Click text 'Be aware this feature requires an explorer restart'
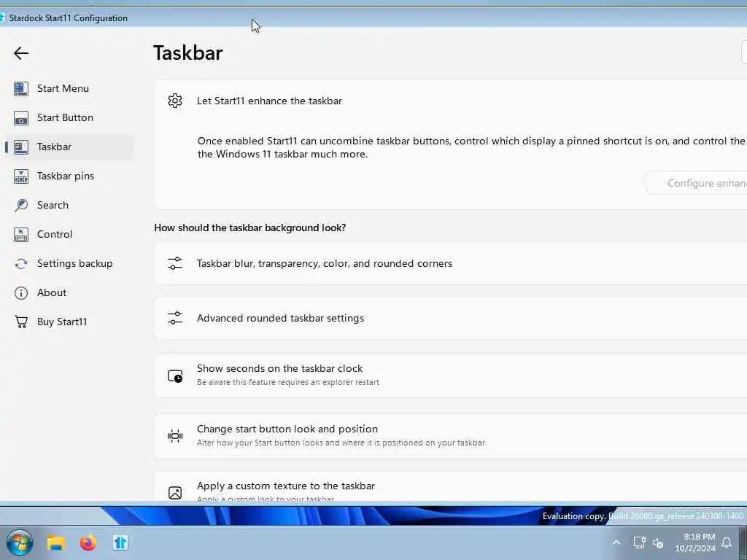747x560 pixels. coord(288,382)
